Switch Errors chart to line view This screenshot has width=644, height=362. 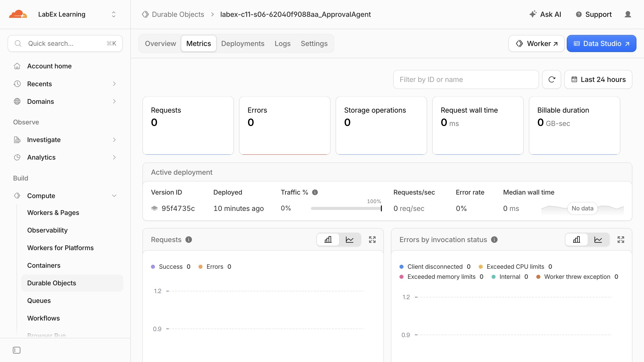(x=598, y=240)
